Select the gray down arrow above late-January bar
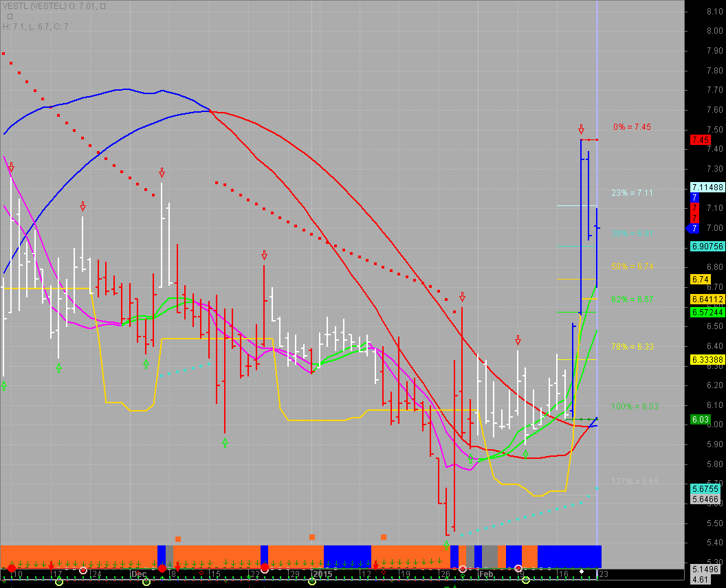Image resolution: width=726 pixels, height=588 pixels. pos(462,297)
